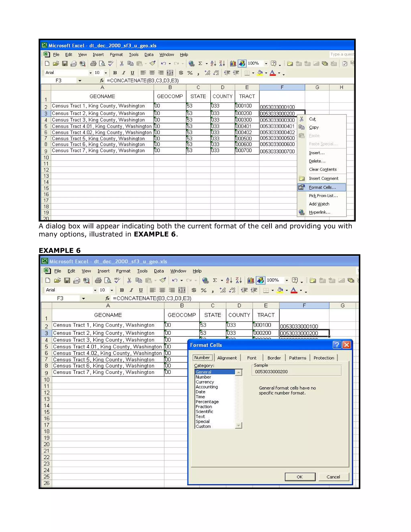
Task: Select Text category in Format Cells list
Action: [x=215, y=417]
